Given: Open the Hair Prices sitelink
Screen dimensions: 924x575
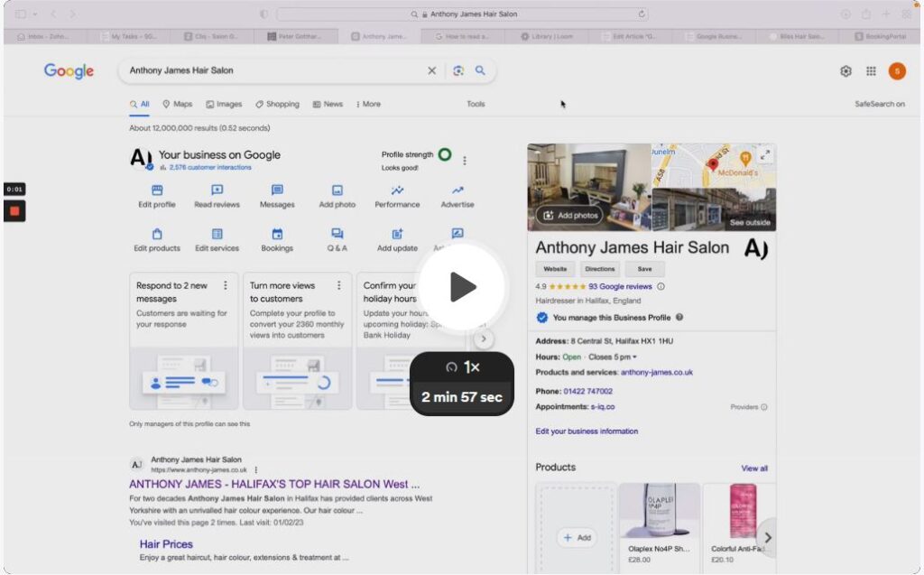Looking at the screenshot, I should click(x=166, y=543).
